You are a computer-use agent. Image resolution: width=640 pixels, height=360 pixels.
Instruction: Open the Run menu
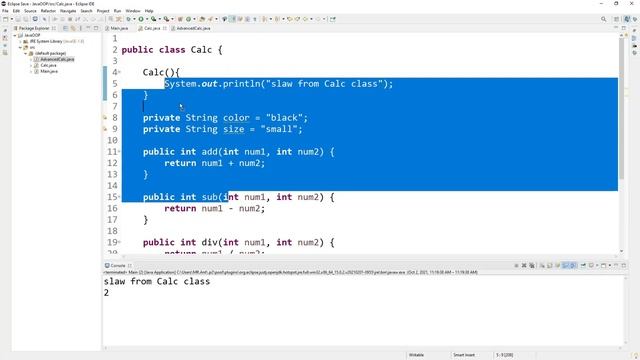coord(118,11)
